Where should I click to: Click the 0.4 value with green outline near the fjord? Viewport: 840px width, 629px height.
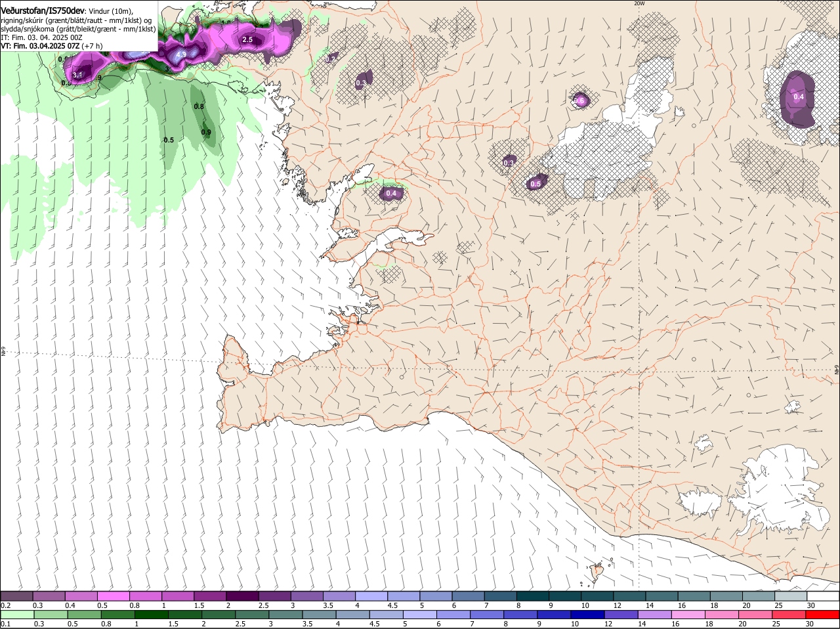(391, 193)
